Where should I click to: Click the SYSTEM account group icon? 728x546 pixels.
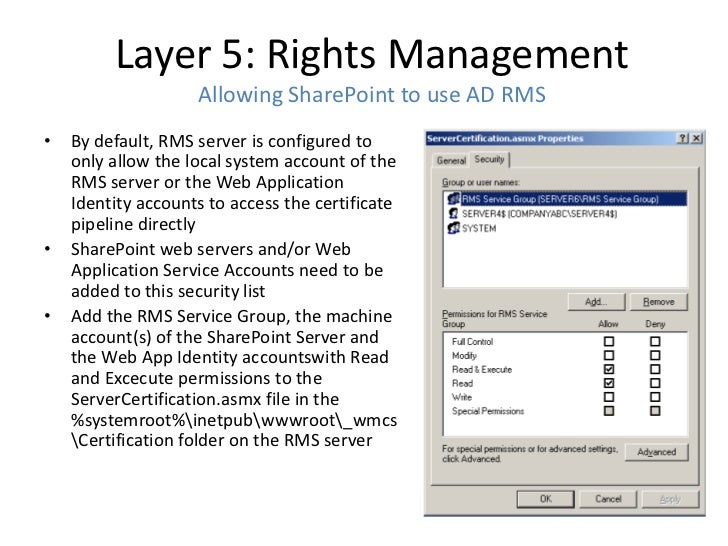point(453,228)
